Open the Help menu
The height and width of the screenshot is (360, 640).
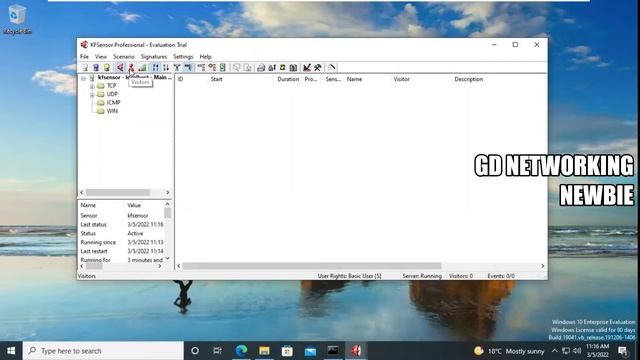click(x=205, y=57)
